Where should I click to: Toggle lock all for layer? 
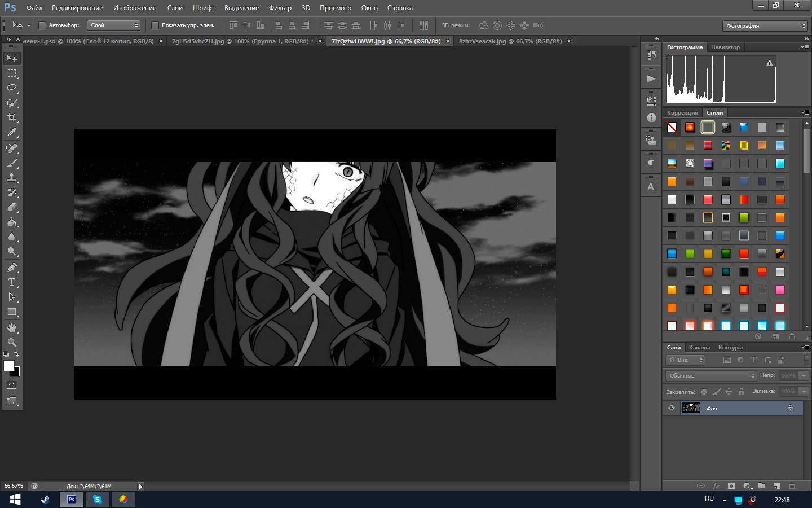[742, 392]
